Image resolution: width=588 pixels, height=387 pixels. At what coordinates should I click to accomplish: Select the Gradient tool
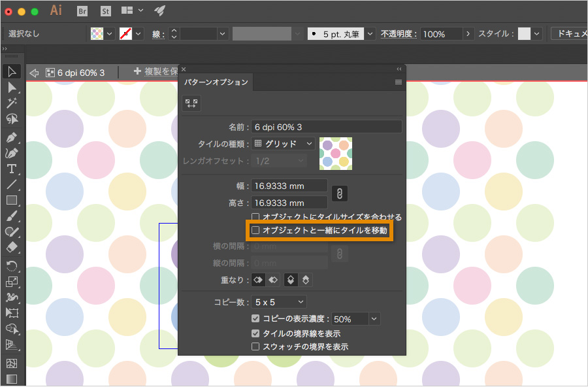[x=12, y=379]
